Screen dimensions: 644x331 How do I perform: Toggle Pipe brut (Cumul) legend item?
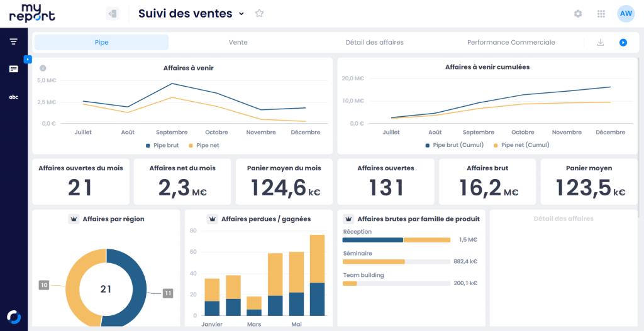coord(455,145)
